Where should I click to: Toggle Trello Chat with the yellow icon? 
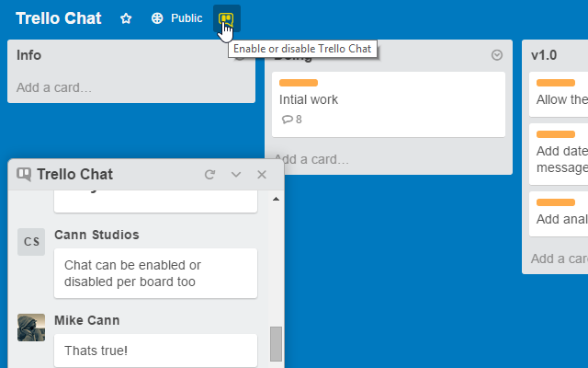[x=225, y=18]
